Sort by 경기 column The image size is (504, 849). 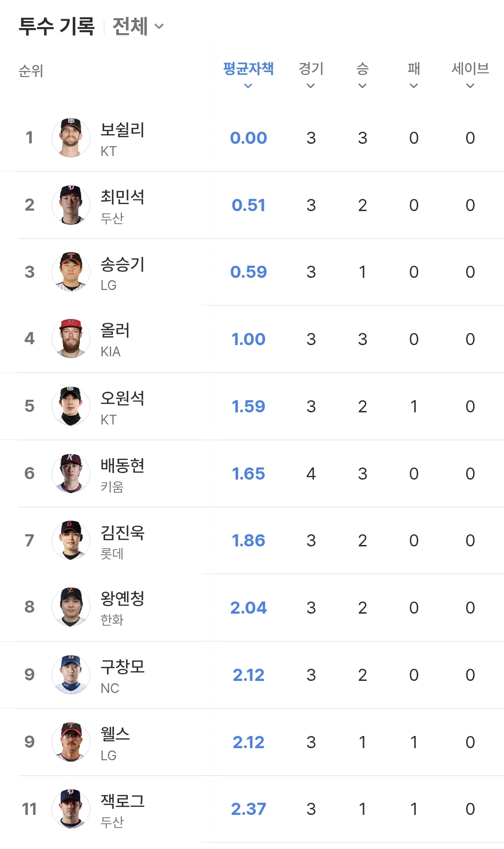[x=311, y=74]
